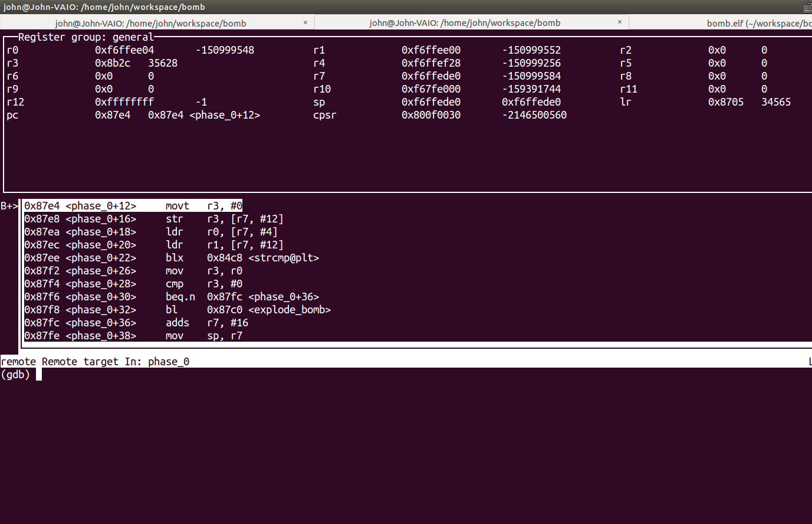Image resolution: width=812 pixels, height=524 pixels.
Task: Click the keyboard indicator icon in top panel
Action: tap(807, 8)
